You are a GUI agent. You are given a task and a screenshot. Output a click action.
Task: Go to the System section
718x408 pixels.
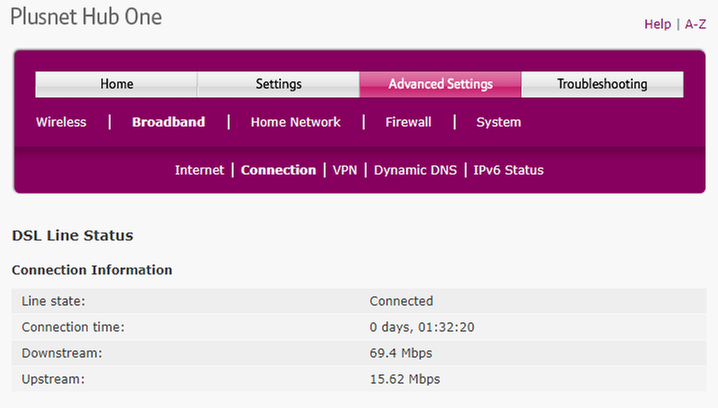coord(498,122)
